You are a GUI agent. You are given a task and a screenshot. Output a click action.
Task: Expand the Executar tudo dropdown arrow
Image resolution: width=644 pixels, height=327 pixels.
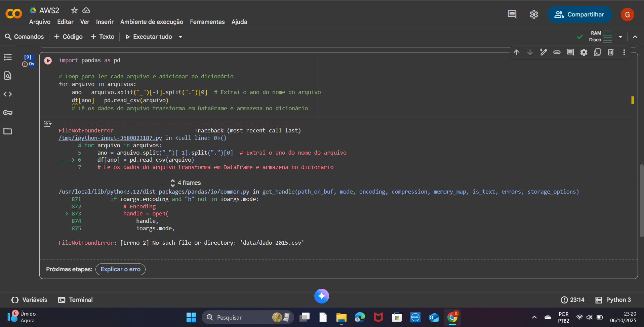180,37
